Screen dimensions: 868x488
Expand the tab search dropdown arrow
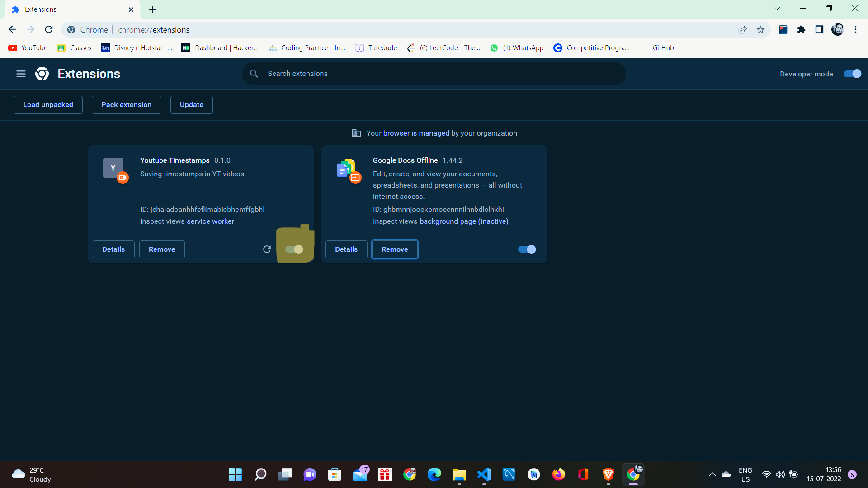[x=777, y=8]
